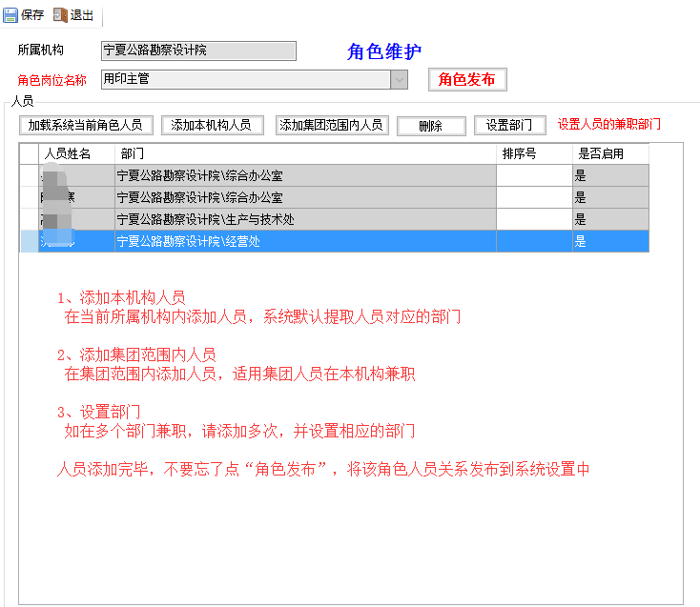This screenshot has width=700, height=607.
Task: Click the 排序号 column header
Action: pyautogui.click(x=533, y=153)
